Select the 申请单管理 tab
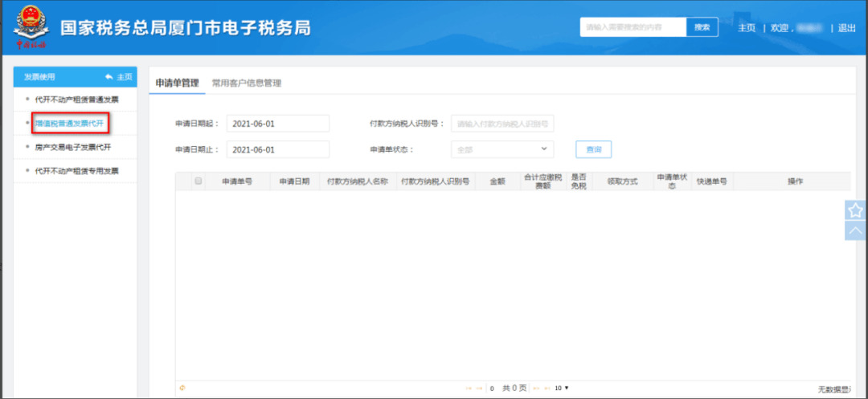This screenshot has height=399, width=868. coord(176,83)
